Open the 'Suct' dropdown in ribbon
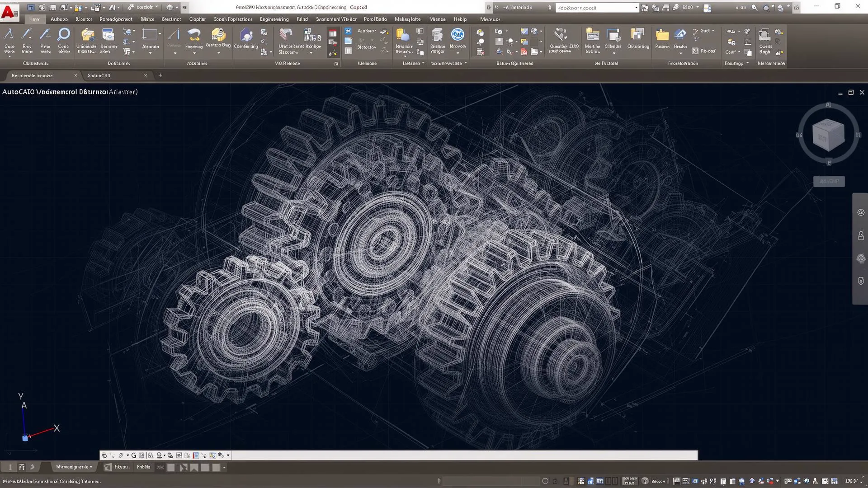The width and height of the screenshot is (868, 488). click(708, 31)
